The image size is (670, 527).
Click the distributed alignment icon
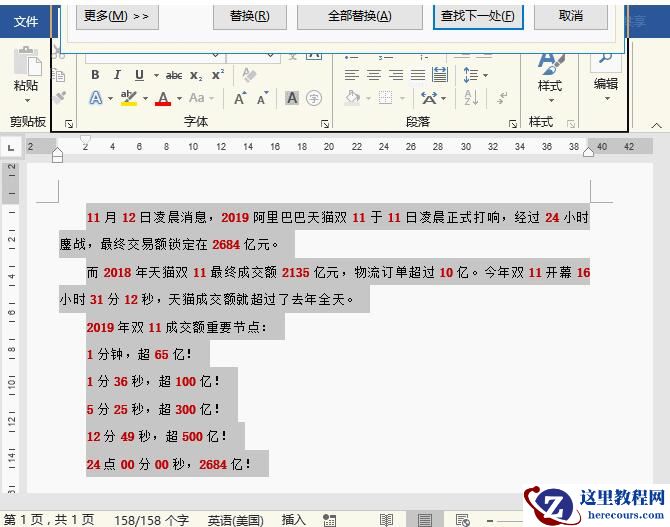440,75
